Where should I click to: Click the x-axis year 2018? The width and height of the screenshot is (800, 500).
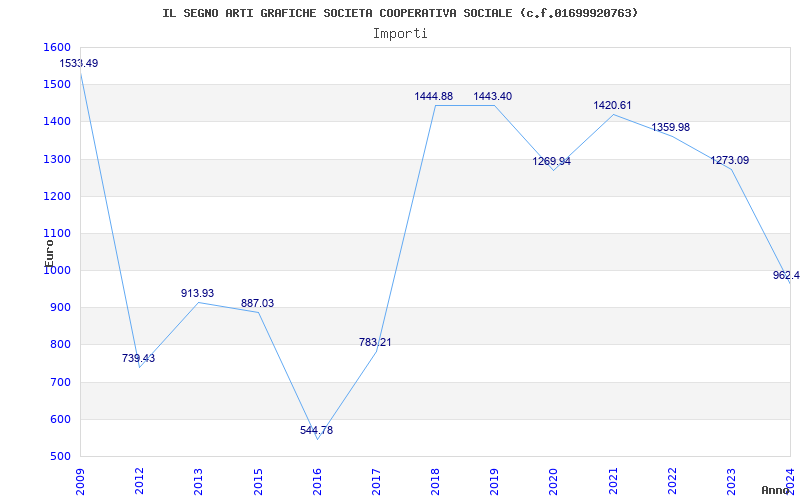435,481
